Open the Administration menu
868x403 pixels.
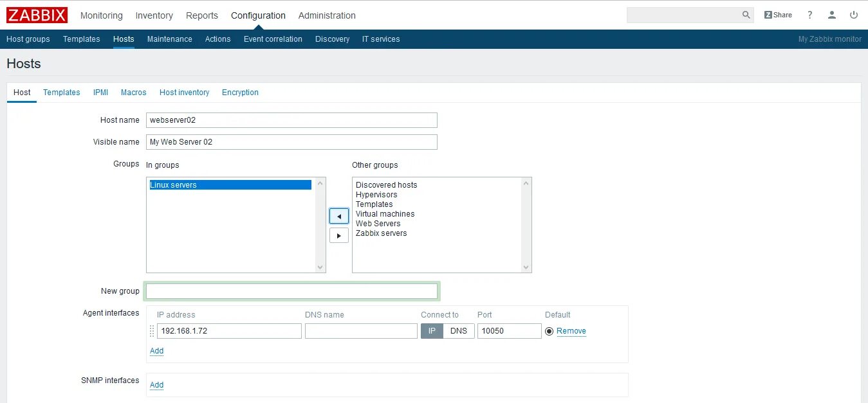coord(327,15)
